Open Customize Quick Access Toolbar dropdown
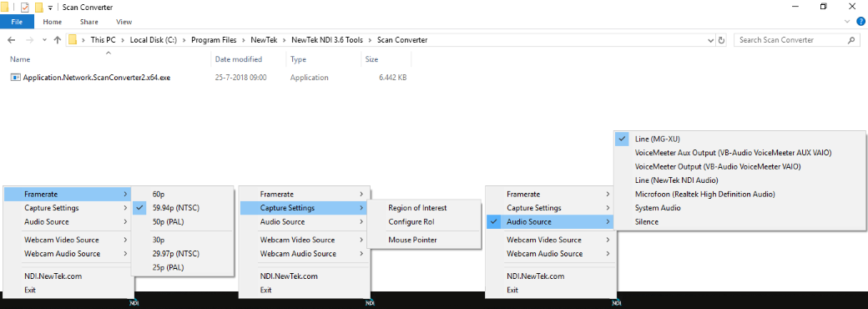 [50, 8]
